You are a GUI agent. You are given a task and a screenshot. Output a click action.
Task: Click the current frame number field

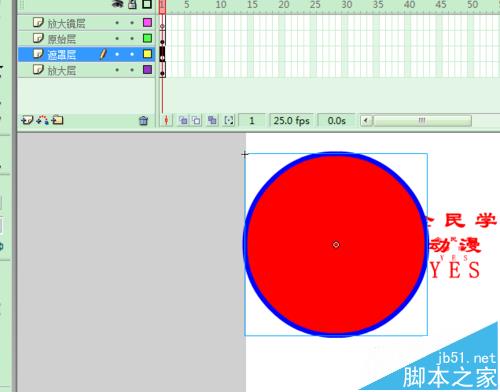click(252, 120)
